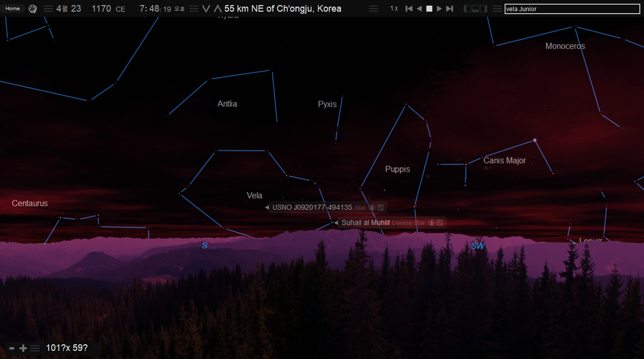
Task: Select the month field 4월
Action: [62, 9]
